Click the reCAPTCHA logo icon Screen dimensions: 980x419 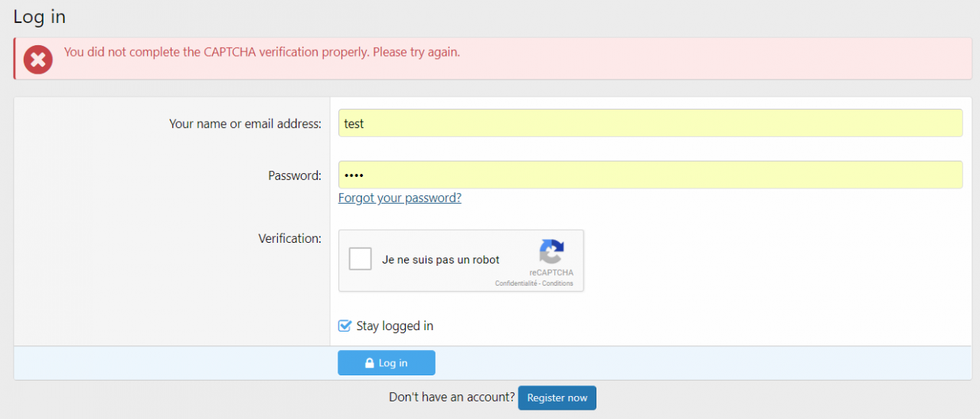pos(551,252)
